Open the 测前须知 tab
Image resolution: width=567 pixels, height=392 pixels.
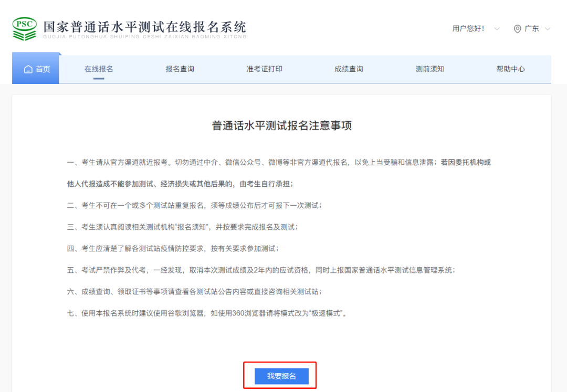(429, 69)
